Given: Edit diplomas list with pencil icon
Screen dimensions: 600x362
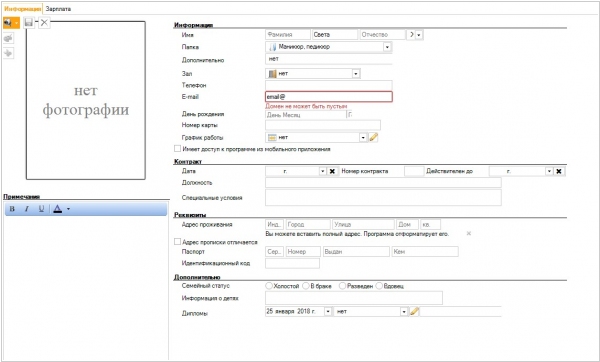Looking at the screenshot, I should pyautogui.click(x=414, y=311).
